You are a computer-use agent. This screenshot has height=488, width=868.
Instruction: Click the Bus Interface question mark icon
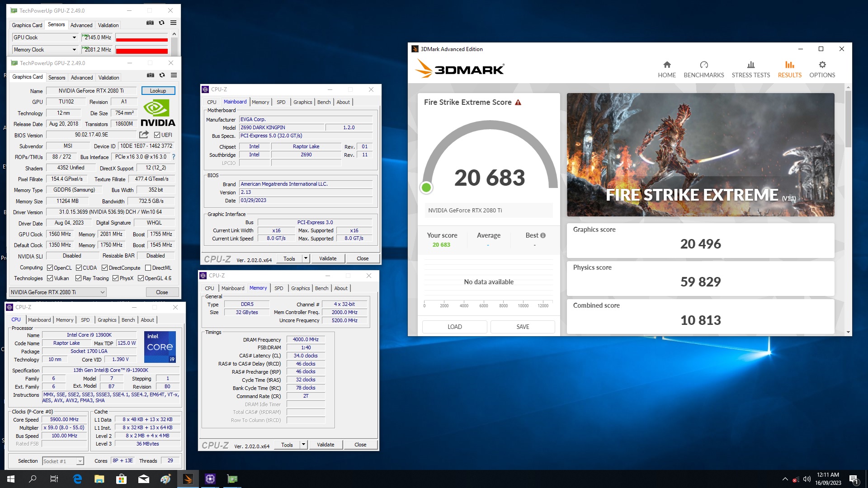[x=174, y=157]
